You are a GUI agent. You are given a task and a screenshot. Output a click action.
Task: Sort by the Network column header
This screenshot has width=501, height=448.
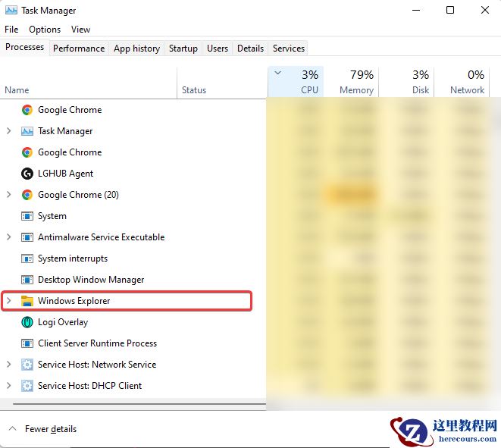(462, 82)
